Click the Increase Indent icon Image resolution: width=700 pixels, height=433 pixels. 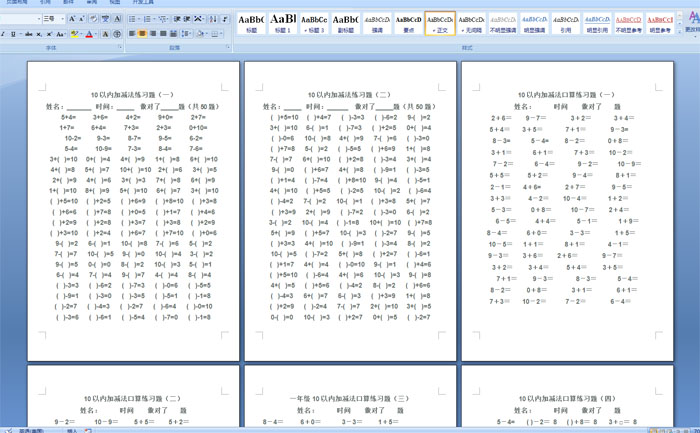pos(187,19)
